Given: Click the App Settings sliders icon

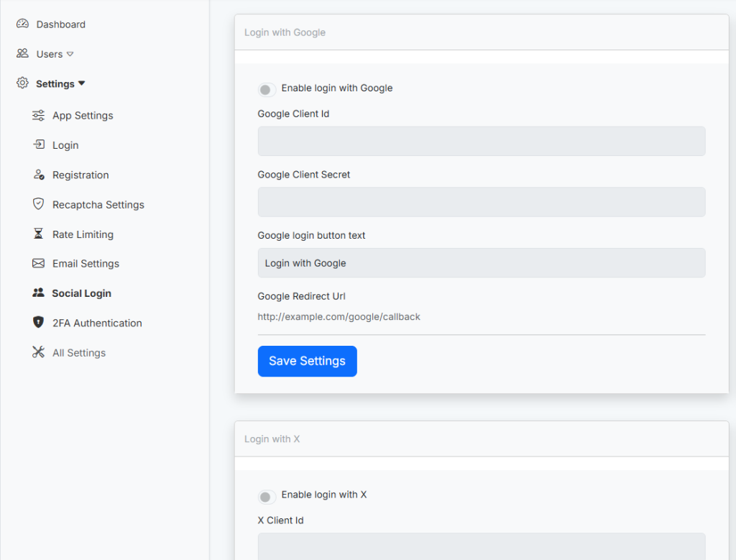Looking at the screenshot, I should click(x=39, y=116).
